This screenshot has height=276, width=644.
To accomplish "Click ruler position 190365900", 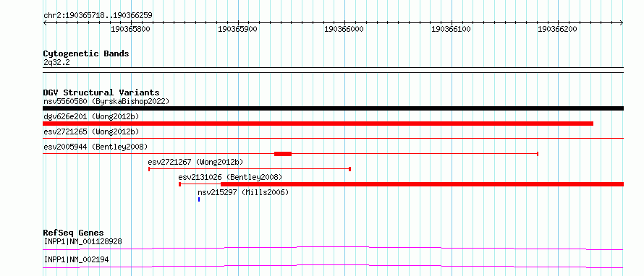I will click(x=237, y=29).
